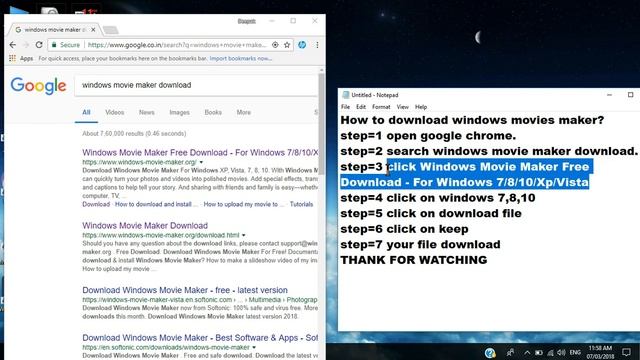Image resolution: width=640 pixels, height=360 pixels.
Task: Click the highlighted step=3 text in Notepad
Action: pos(467,174)
